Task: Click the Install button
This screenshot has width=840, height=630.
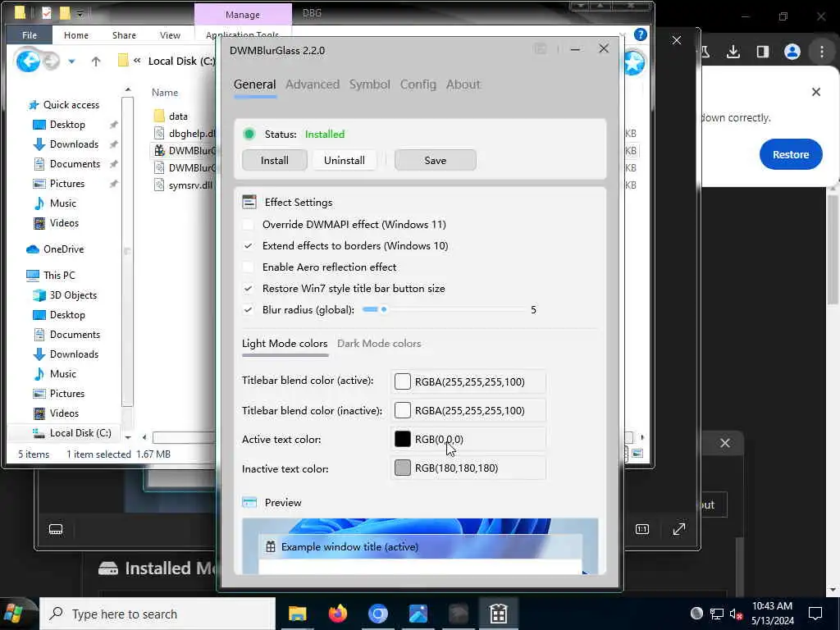Action: pyautogui.click(x=274, y=160)
